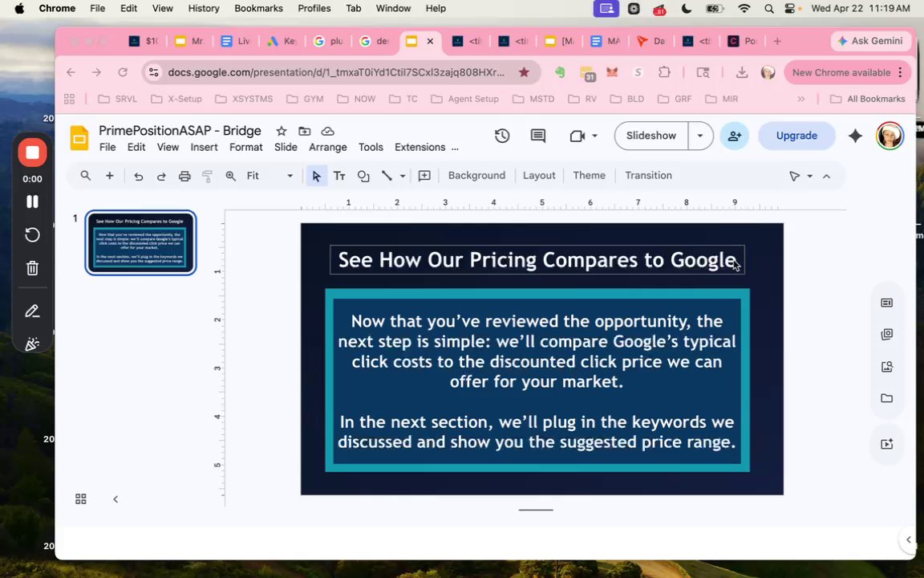Delete the recording with trash icon
This screenshot has height=578, width=924.
32,268
